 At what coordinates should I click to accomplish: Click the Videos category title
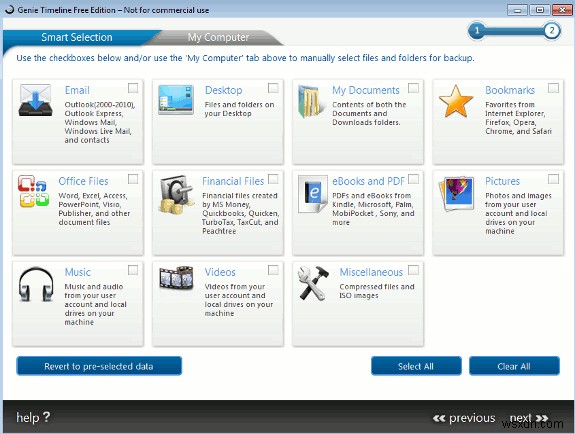(x=220, y=272)
